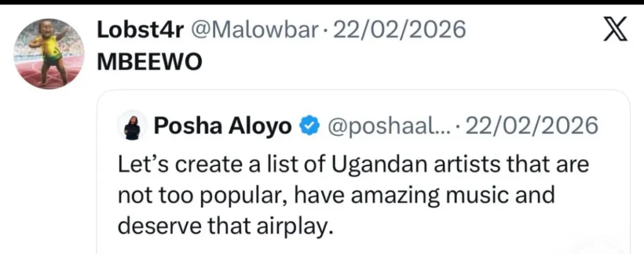Click the black bar above the tweet
Viewport: 644px width, 254px height.
(x=322, y=2)
